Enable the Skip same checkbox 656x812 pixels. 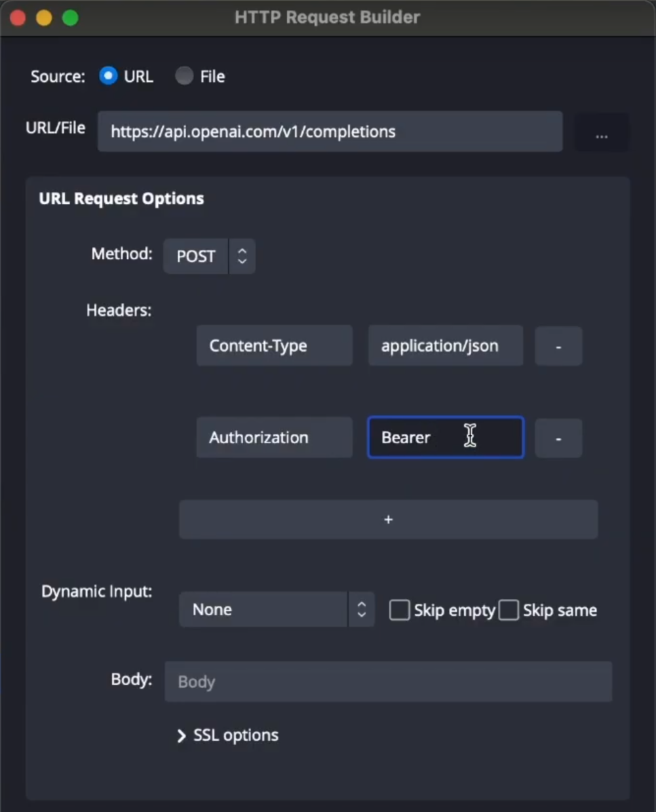tap(509, 610)
